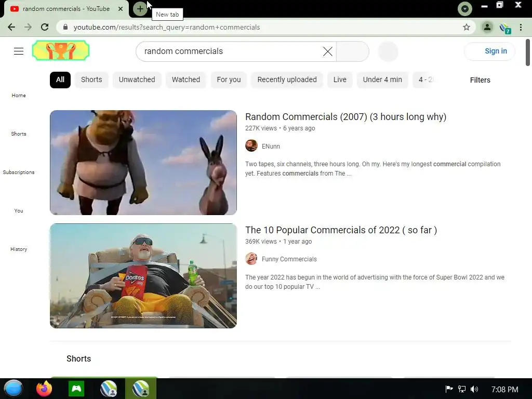Screen dimensions: 532x399
Task: View site information lock icon
Action: 65,27
